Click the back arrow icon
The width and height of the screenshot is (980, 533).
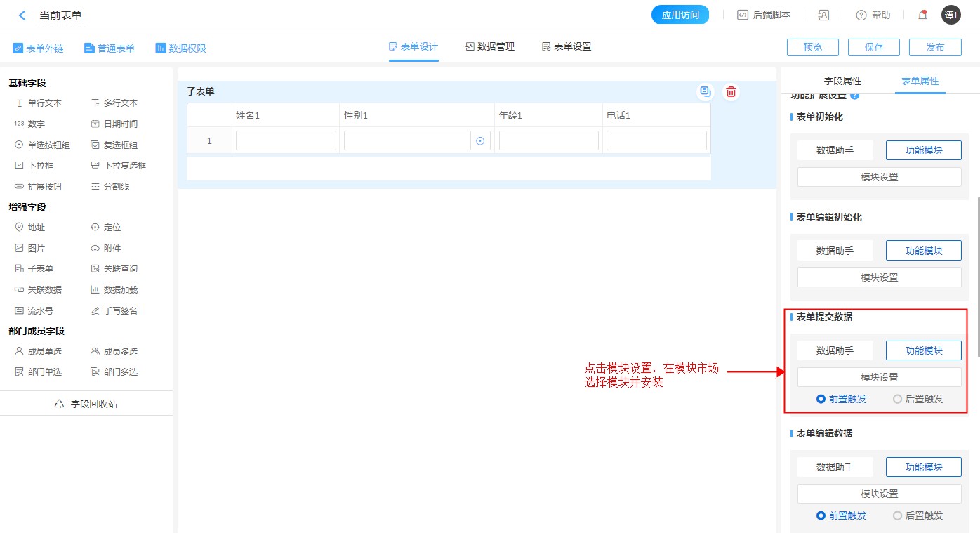coord(22,15)
